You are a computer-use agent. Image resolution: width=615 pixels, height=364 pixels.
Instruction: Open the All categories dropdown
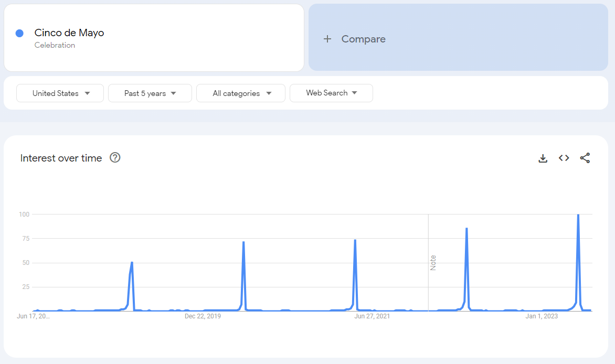(x=241, y=93)
